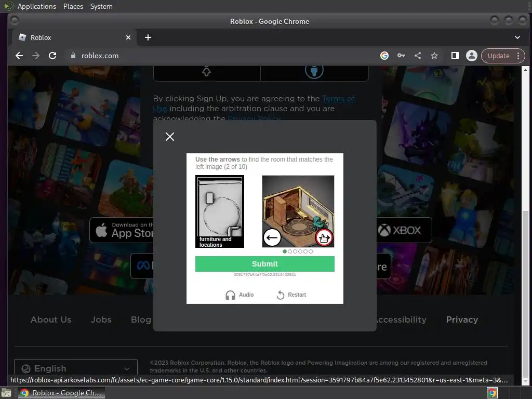Viewport: 532px width, 399px height.
Task: Switch to the Audio challenge
Action: click(x=240, y=295)
